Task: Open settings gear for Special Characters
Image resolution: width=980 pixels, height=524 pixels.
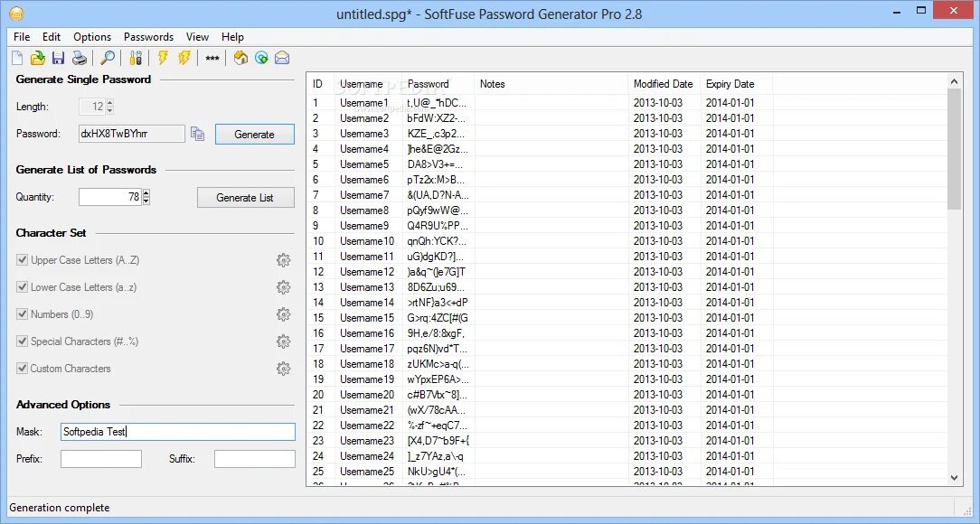Action: 284,342
